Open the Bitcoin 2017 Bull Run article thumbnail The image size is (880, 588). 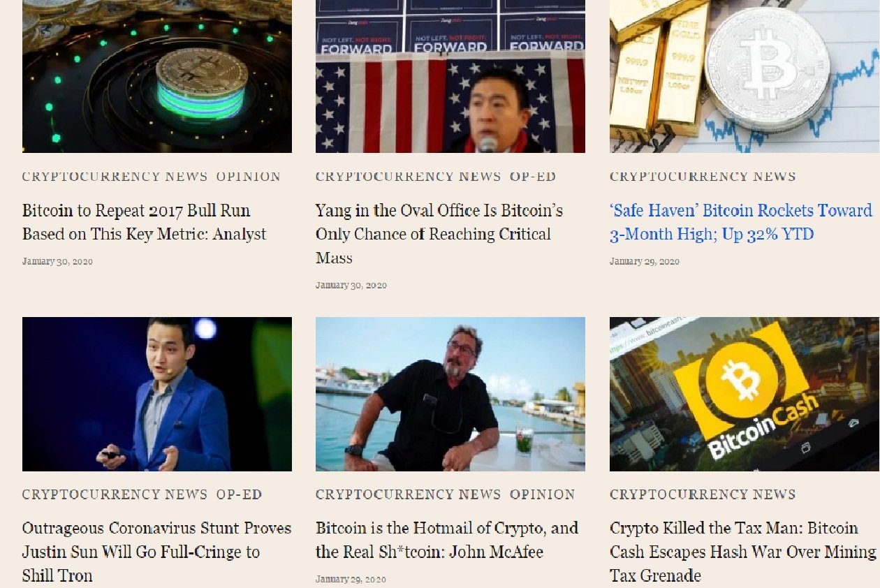click(157, 76)
